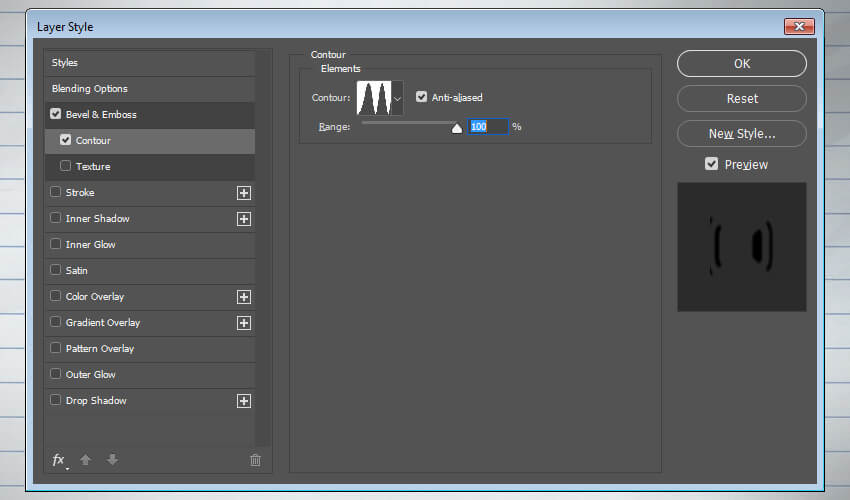
Task: Close the Layer Style dialog
Action: click(x=799, y=26)
